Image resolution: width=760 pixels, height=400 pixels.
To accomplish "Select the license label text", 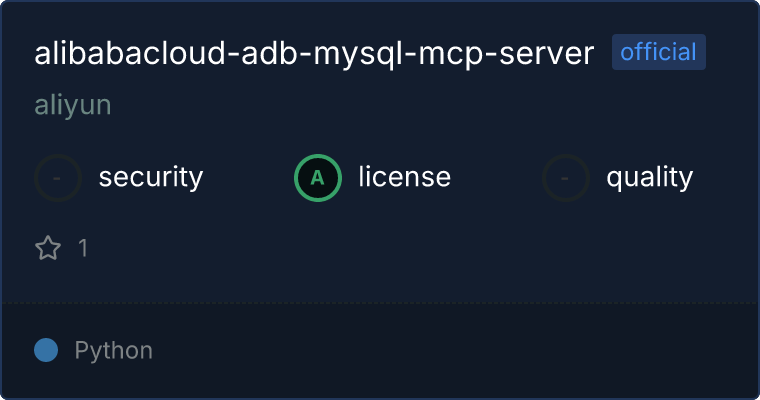I will (405, 177).
